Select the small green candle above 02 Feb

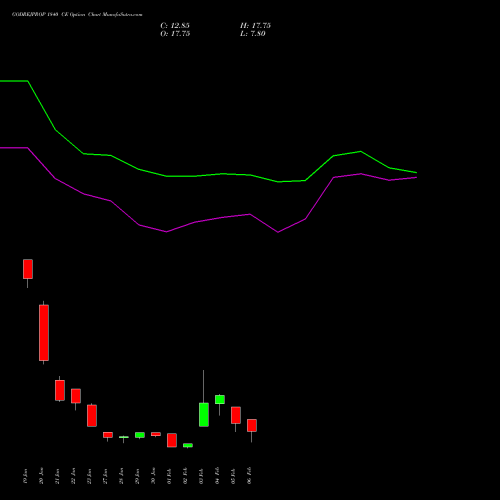coord(188,445)
